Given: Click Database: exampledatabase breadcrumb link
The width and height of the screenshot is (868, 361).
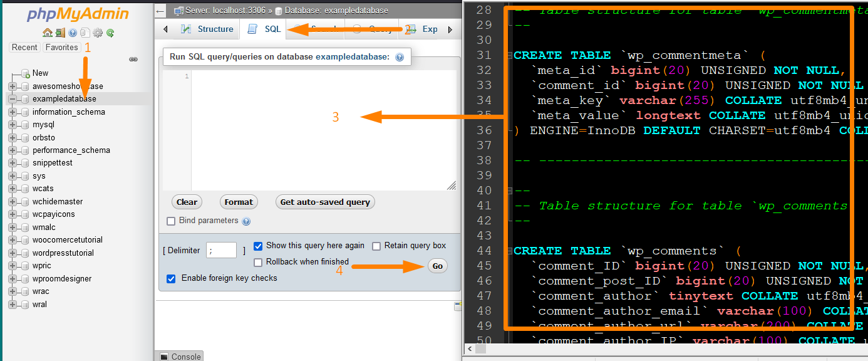Looking at the screenshot, I should click(336, 11).
